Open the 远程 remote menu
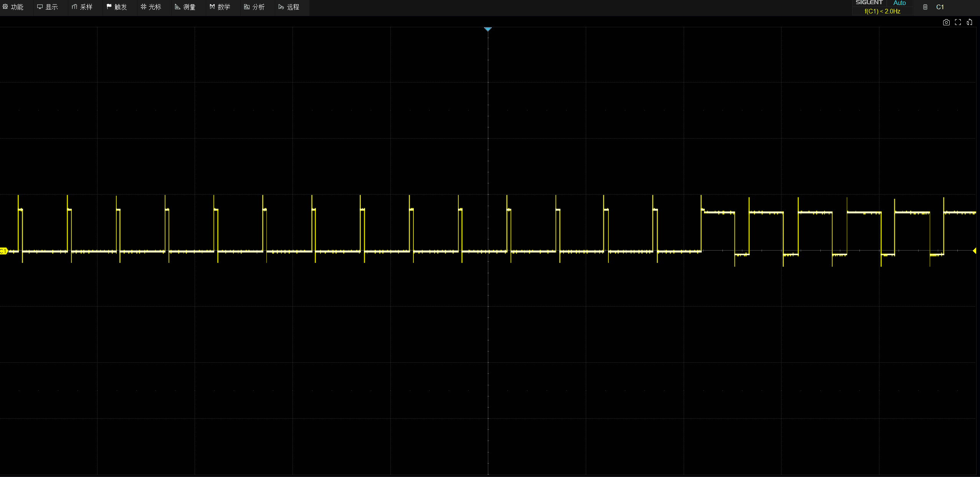The height and width of the screenshot is (477, 980). [x=289, y=7]
